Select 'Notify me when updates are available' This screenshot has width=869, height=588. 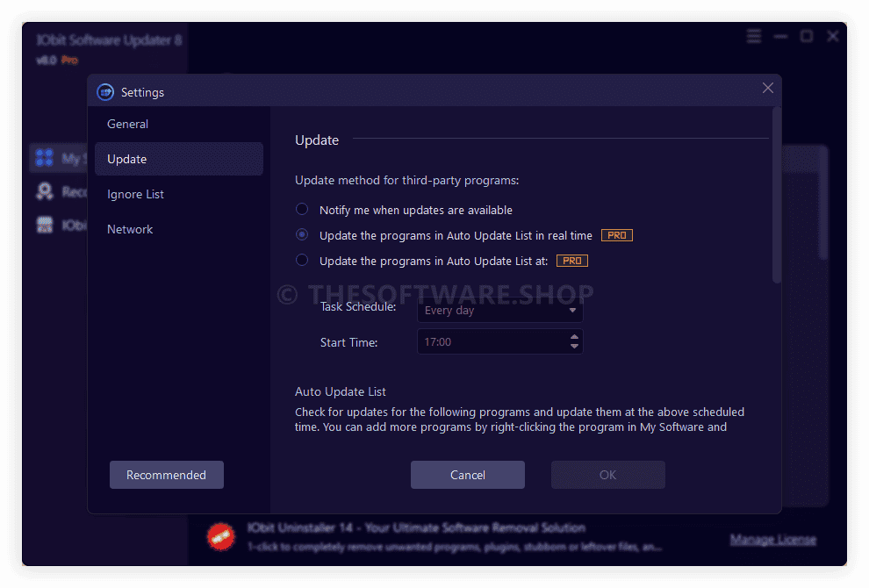(302, 210)
